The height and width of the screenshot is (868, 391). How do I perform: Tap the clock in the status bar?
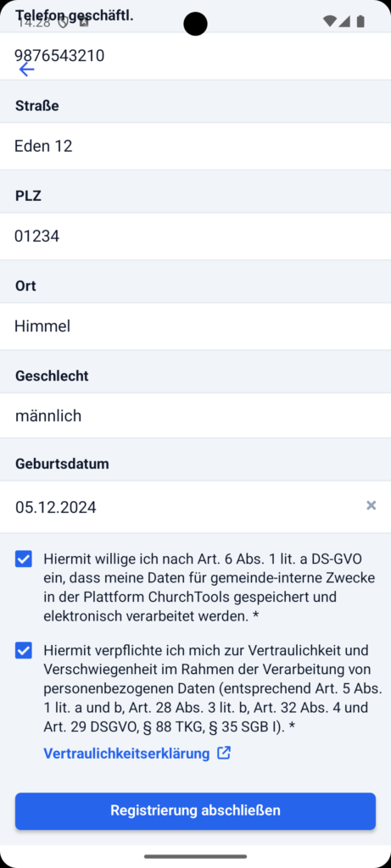(34, 23)
